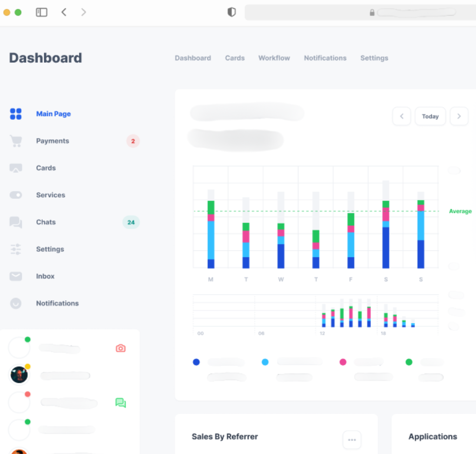
Task: Toggle the pink series in chart legend
Action: pos(343,362)
